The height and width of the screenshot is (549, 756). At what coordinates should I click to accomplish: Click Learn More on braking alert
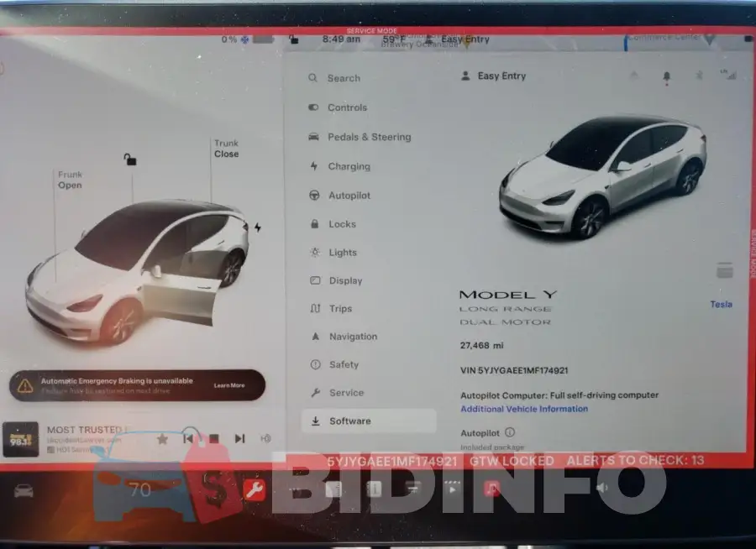click(x=229, y=385)
